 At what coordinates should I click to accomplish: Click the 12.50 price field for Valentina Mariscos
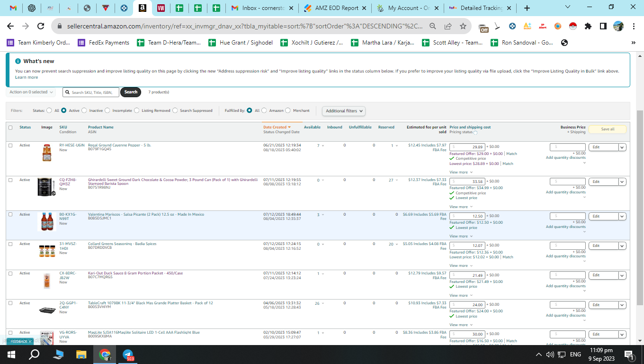467,216
